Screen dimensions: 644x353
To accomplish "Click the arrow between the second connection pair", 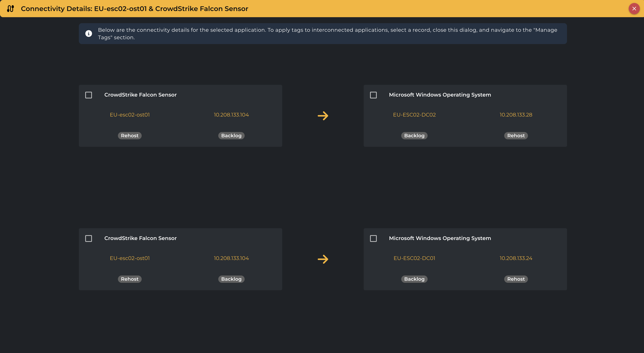I will coord(323,259).
